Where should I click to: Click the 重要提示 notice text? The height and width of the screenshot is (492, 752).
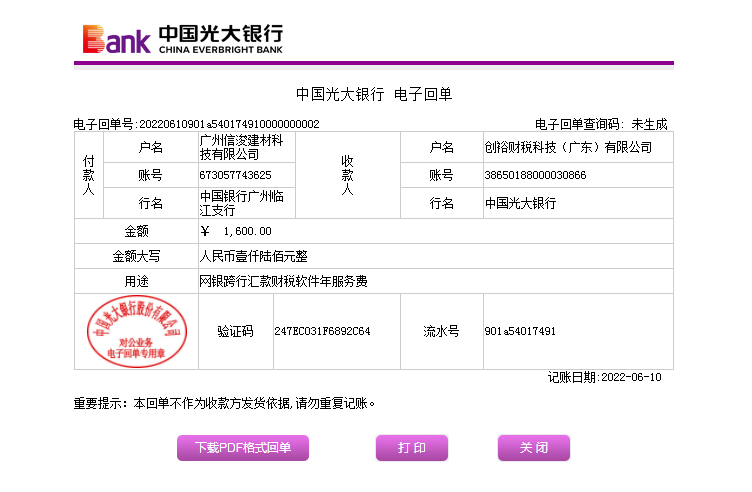(x=224, y=403)
